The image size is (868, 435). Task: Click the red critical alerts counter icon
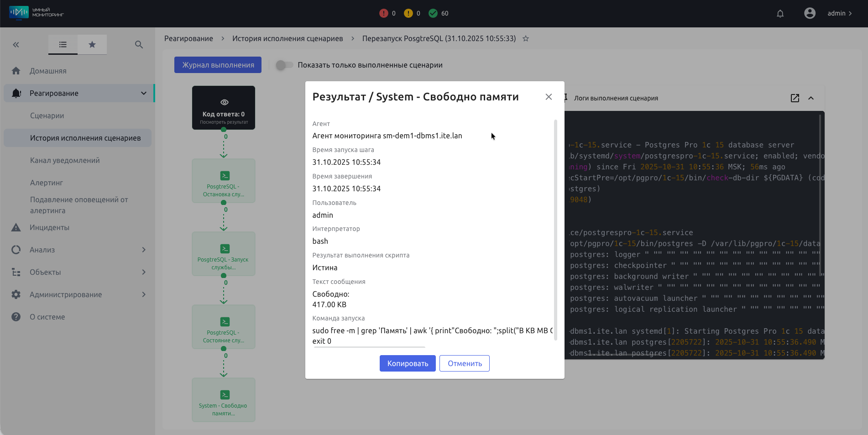click(x=383, y=14)
